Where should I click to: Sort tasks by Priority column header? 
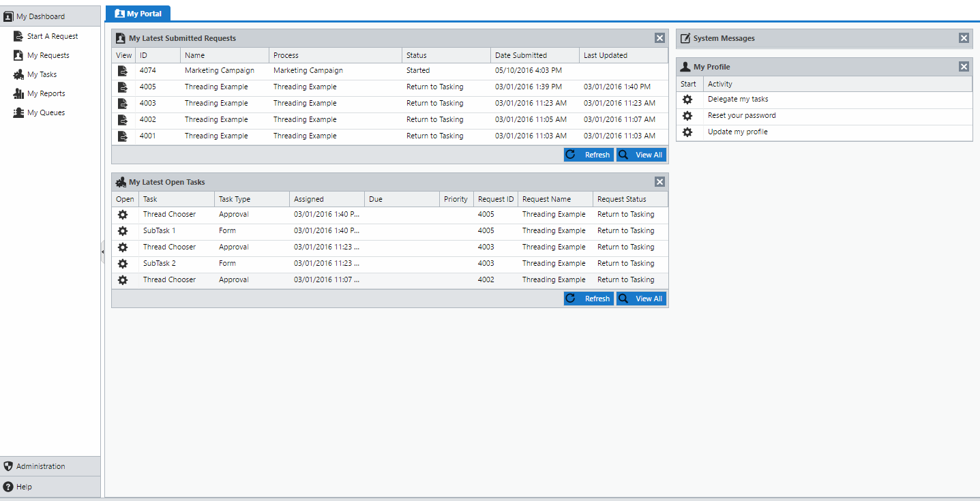point(456,199)
